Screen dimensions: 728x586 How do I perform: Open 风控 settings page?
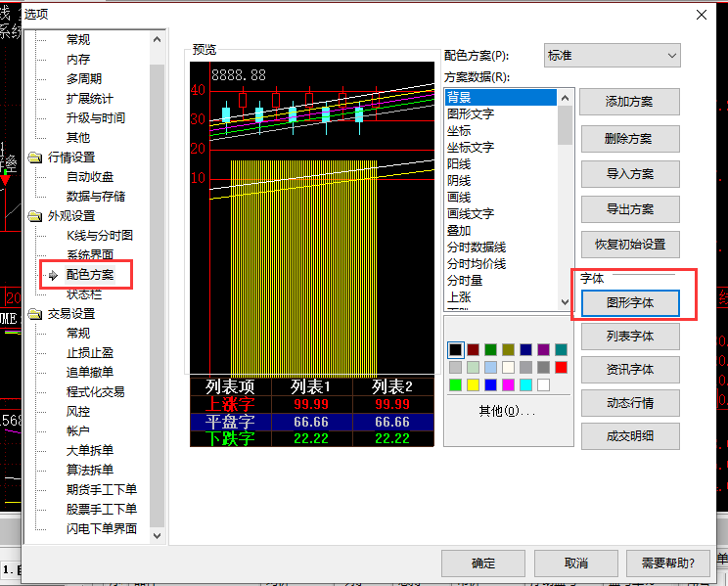click(78, 412)
